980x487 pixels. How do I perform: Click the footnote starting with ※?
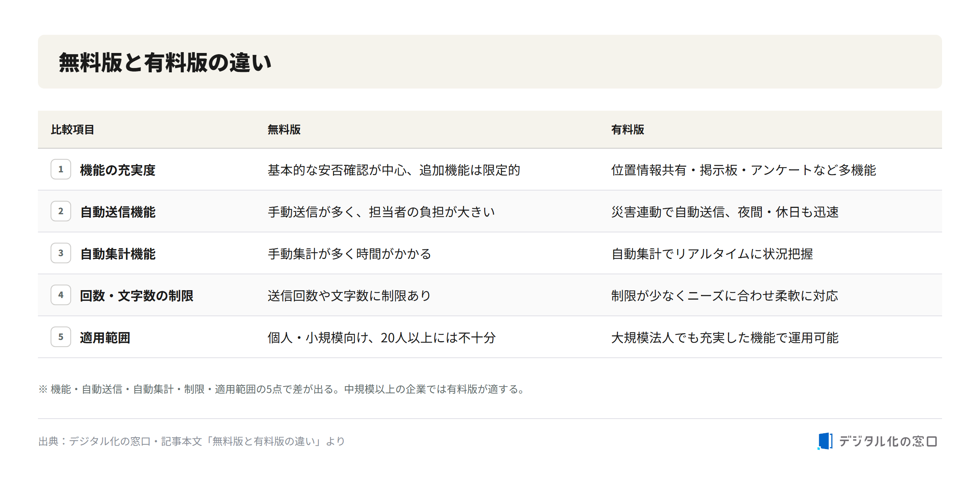(281, 389)
